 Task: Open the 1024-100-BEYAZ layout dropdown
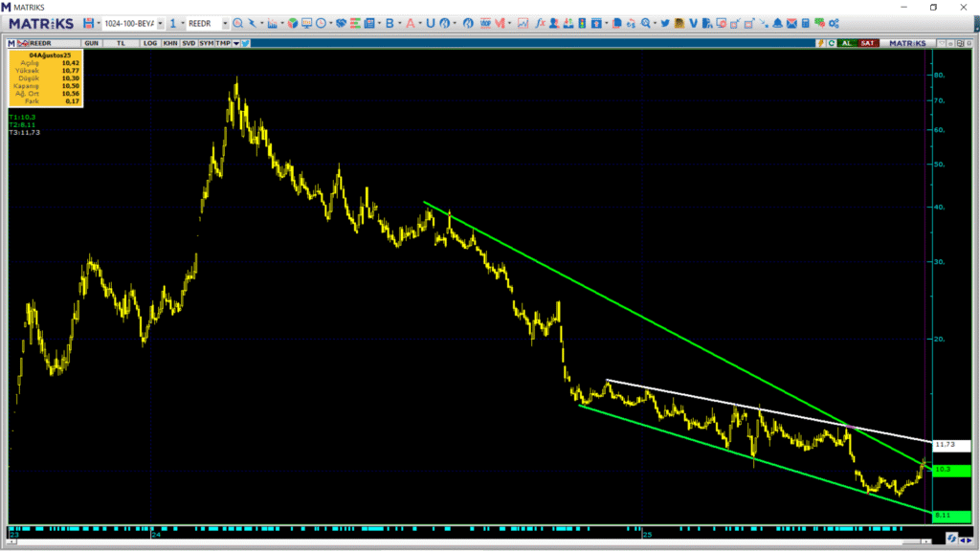click(x=159, y=23)
